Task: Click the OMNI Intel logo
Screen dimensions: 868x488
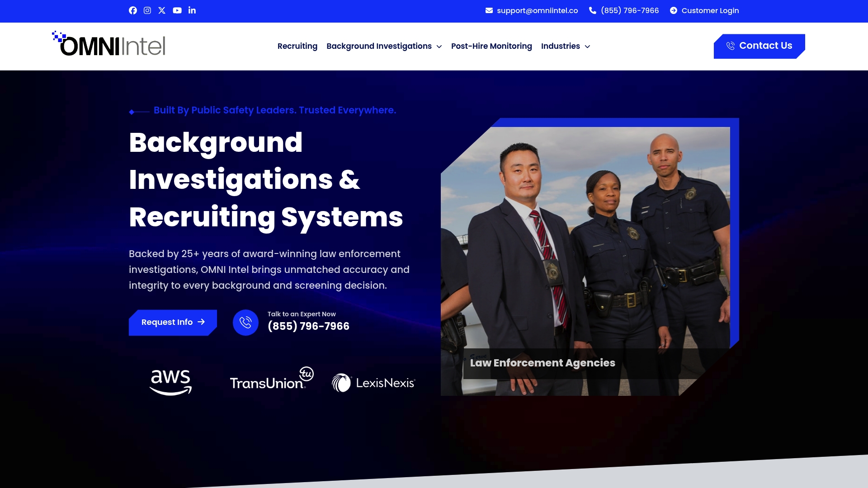Action: click(x=108, y=43)
